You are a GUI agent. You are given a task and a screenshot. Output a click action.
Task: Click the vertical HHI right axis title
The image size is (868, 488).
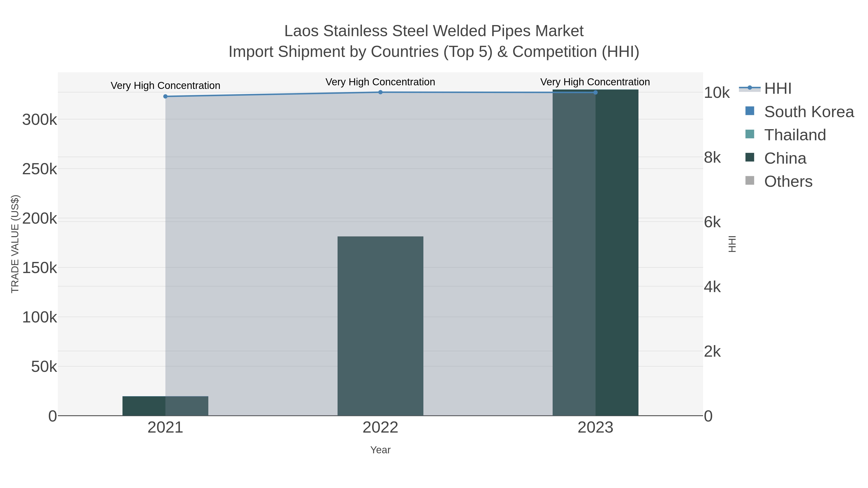(732, 244)
